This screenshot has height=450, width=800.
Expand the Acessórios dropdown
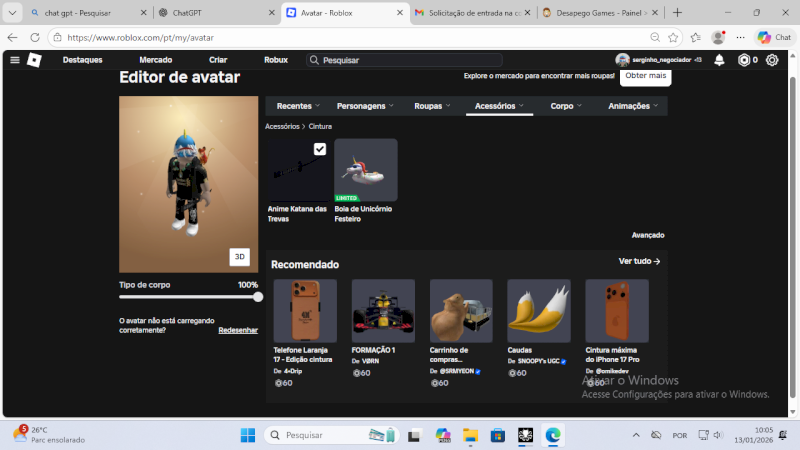(499, 106)
